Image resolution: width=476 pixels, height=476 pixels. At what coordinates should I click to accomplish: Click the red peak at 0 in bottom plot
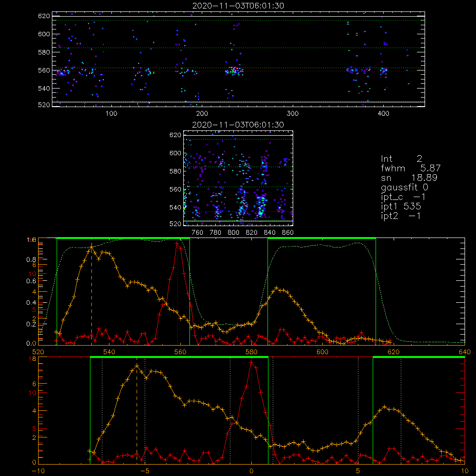pyautogui.click(x=251, y=362)
